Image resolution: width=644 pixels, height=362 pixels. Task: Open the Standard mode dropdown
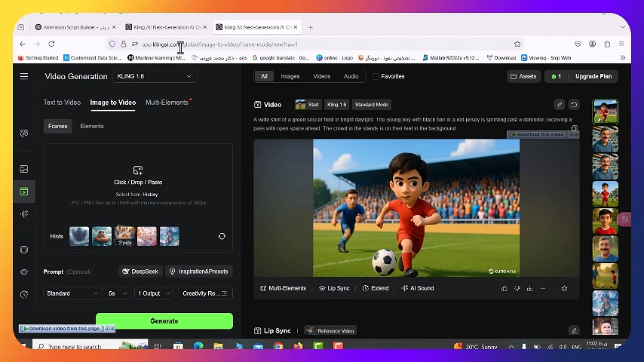click(x=72, y=293)
